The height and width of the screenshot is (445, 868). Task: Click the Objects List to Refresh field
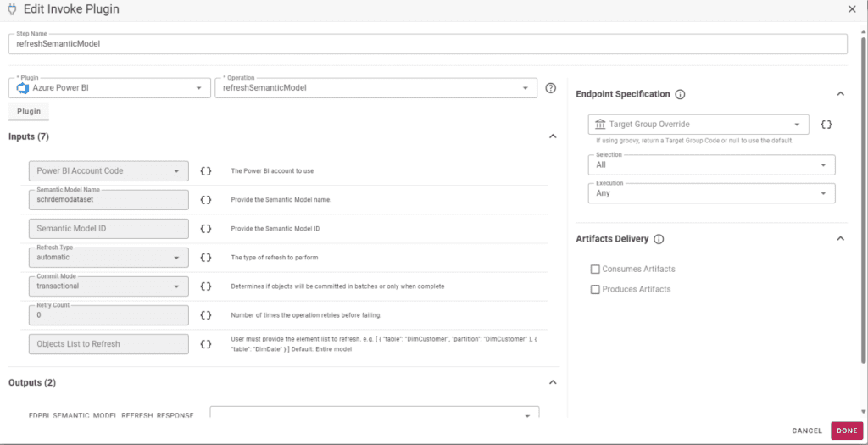point(108,344)
